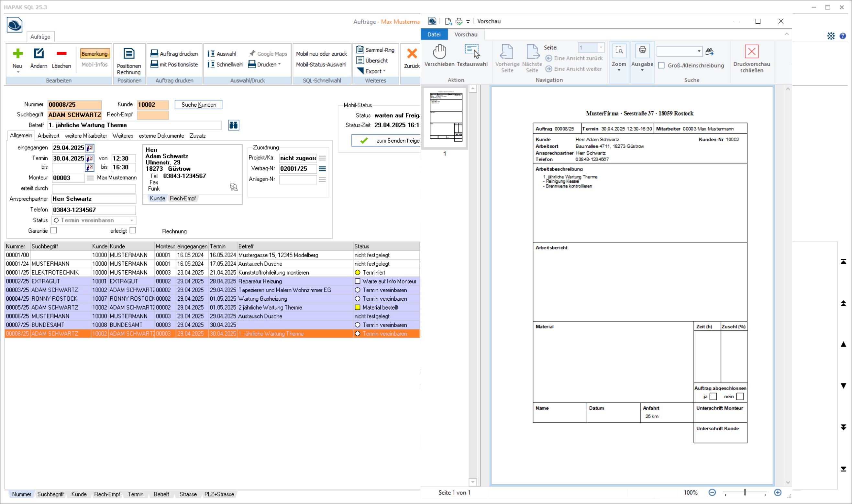This screenshot has width=852, height=504.
Task: Toggle the Garantie checkbox
Action: pos(54,231)
